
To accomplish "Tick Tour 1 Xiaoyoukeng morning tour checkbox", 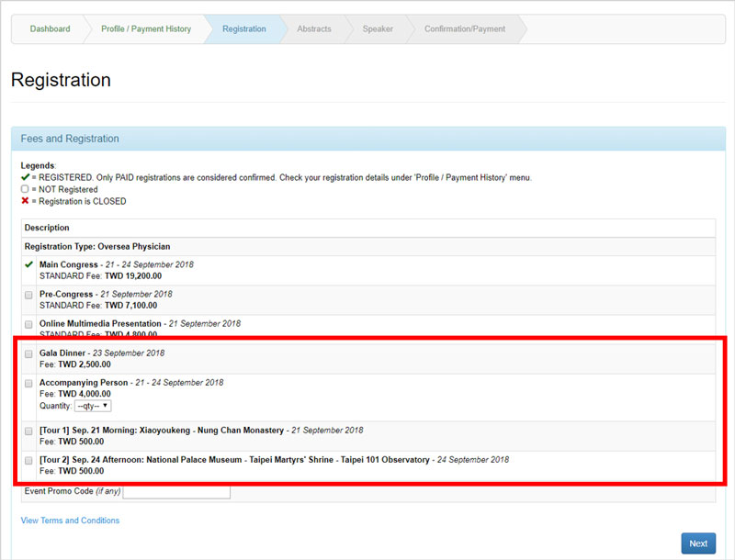I will pyautogui.click(x=28, y=431).
